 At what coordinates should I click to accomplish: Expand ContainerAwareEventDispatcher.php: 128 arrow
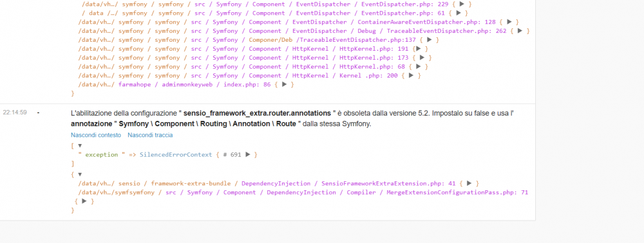tap(509, 22)
